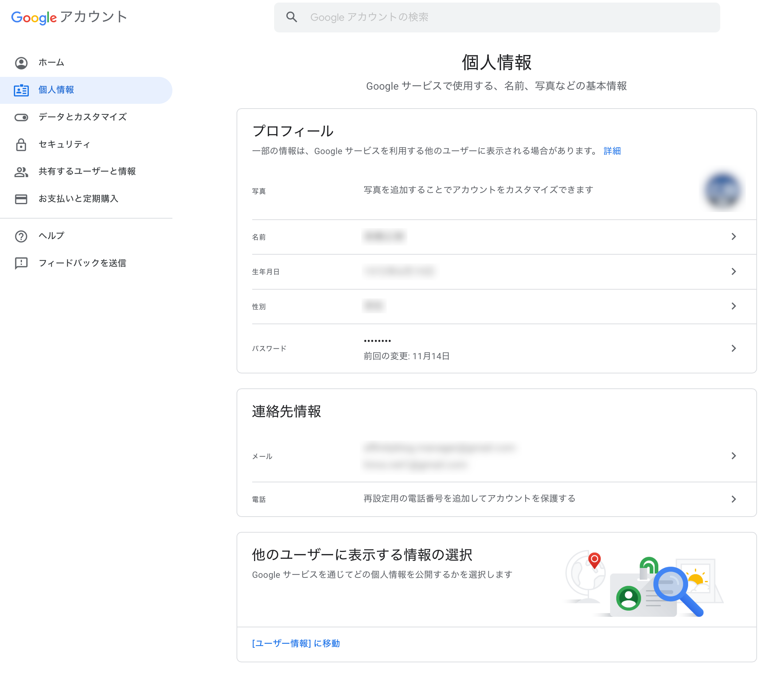Click the Home person icon in sidebar
784x682 pixels.
(21, 63)
